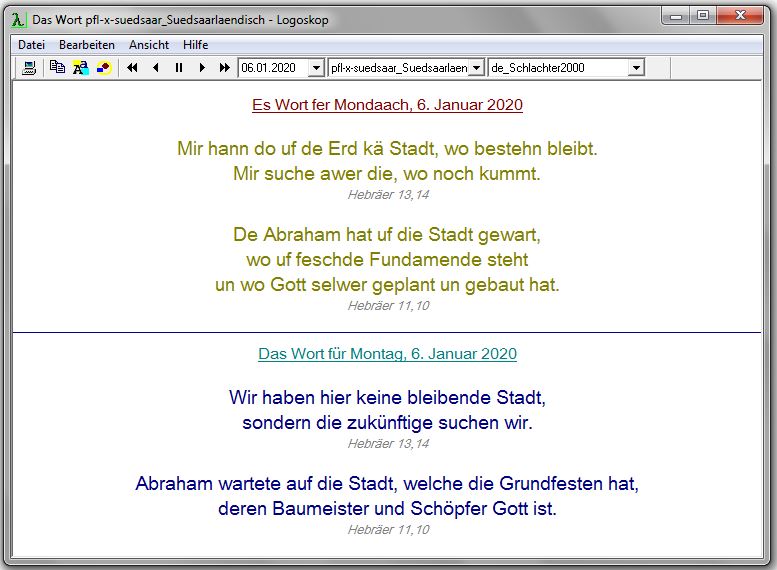Image resolution: width=777 pixels, height=570 pixels.
Task: Open the color settings icon
Action: [104, 67]
